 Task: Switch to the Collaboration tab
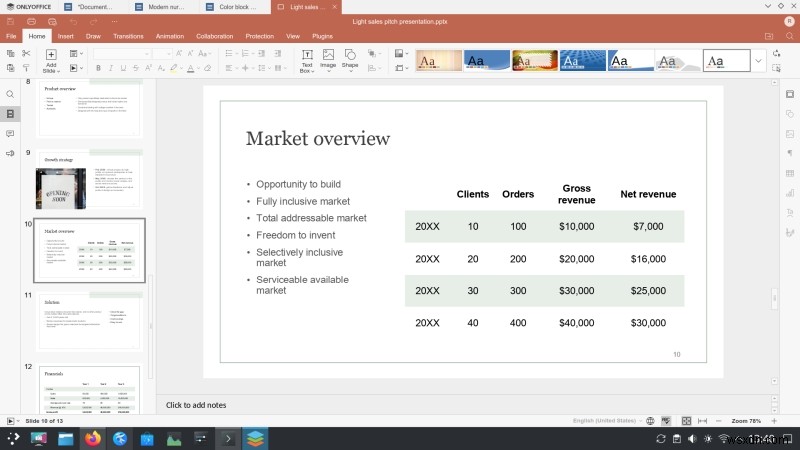tap(214, 36)
